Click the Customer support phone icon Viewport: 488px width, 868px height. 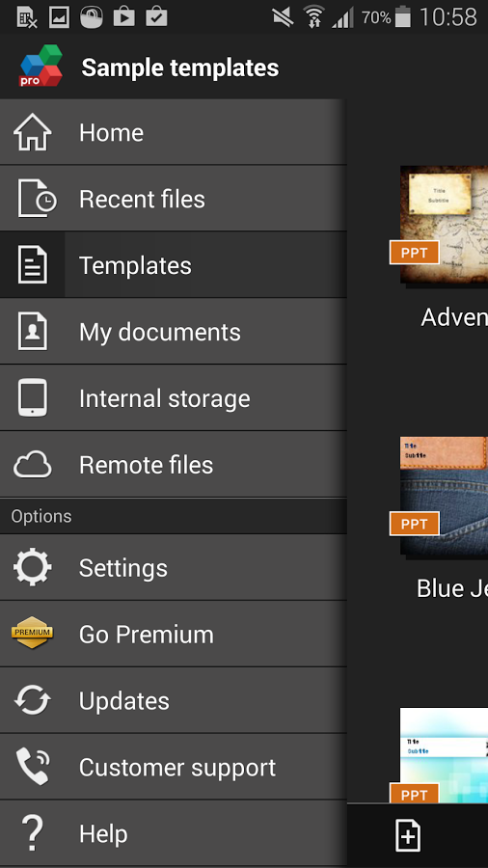(x=33, y=767)
